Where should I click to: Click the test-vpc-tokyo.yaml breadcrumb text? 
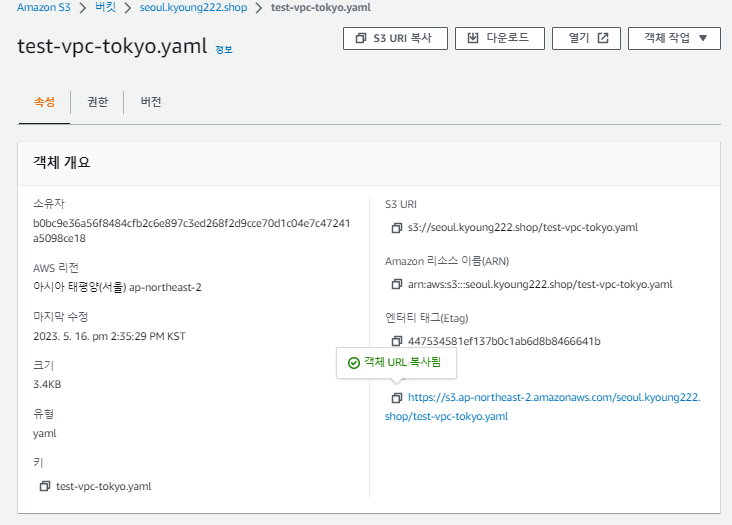[321, 7]
